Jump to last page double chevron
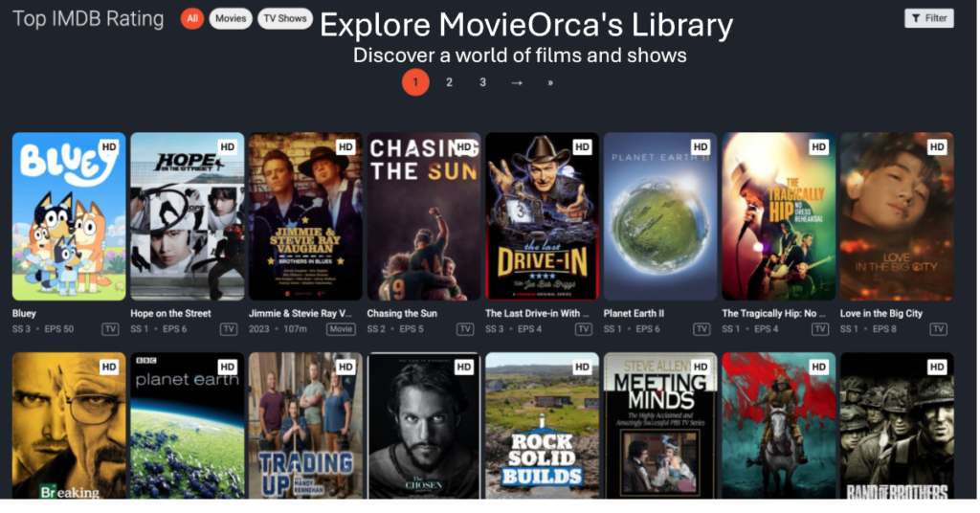Screen dimensions: 980x513 550,82
